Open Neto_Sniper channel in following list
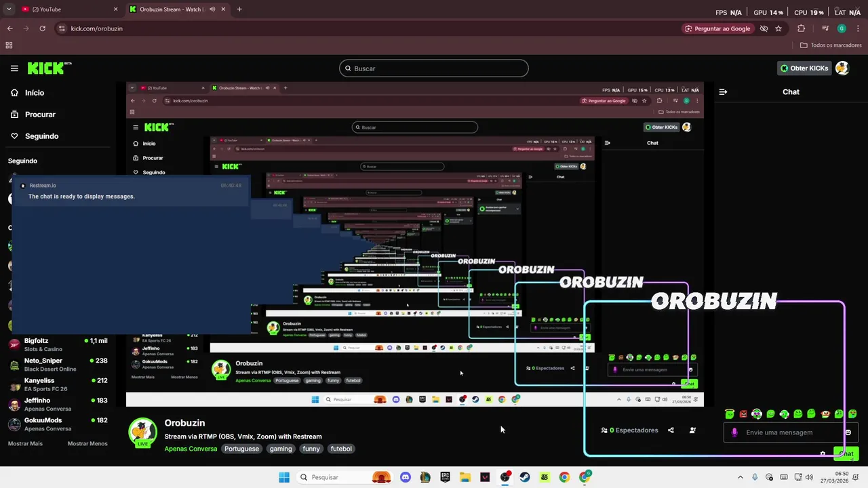The height and width of the screenshot is (488, 868). click(58, 365)
